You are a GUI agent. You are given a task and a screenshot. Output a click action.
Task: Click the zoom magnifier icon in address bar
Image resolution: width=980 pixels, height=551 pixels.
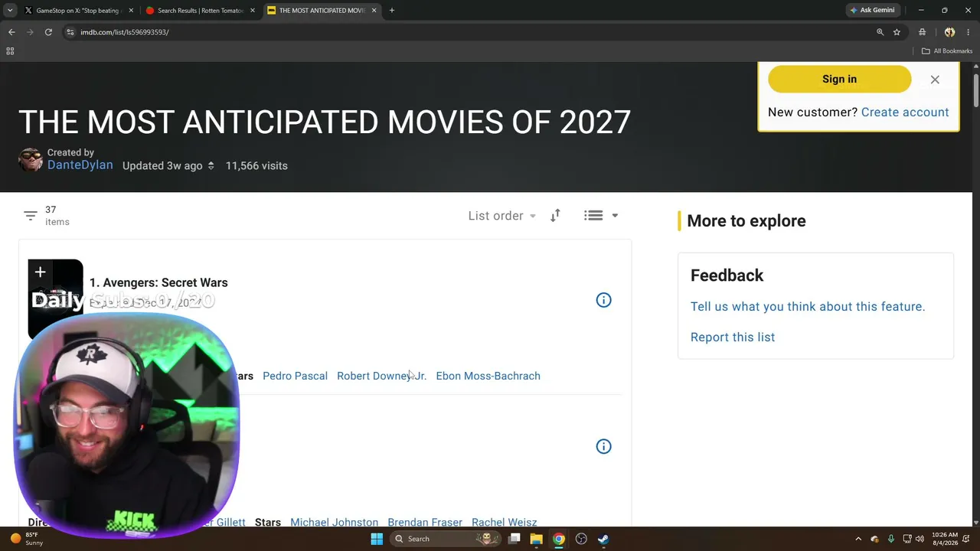[880, 32]
